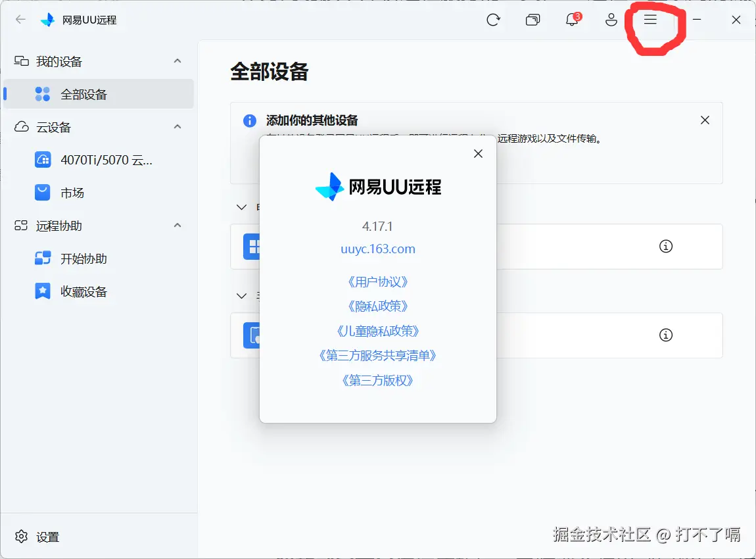Screen dimensions: 756x559
Task: Click the icon beside 开始协助
Action: coord(43,258)
